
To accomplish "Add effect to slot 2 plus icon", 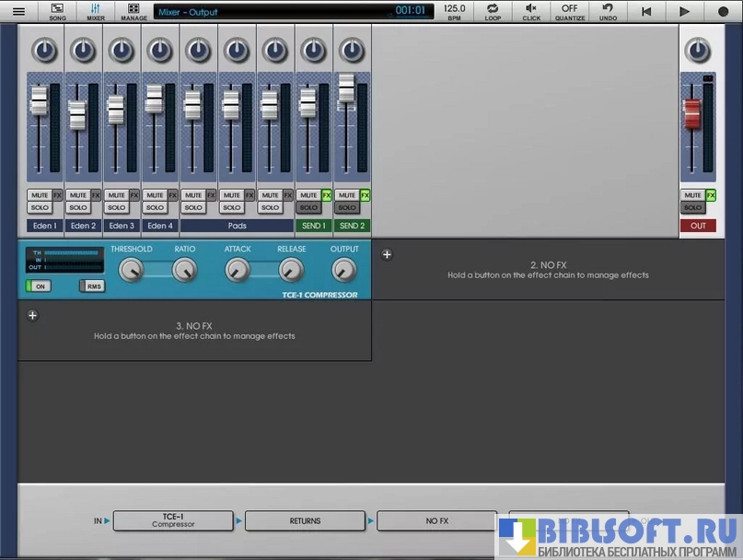I will point(387,254).
